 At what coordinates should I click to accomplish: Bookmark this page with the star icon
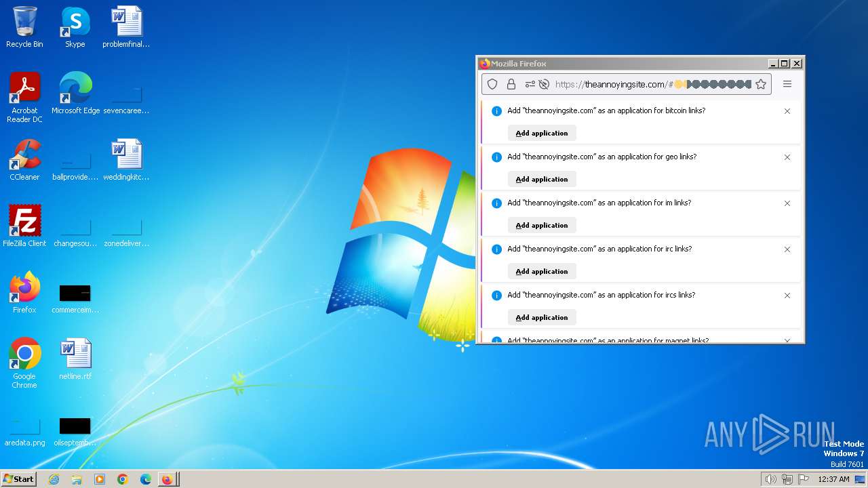coord(761,84)
